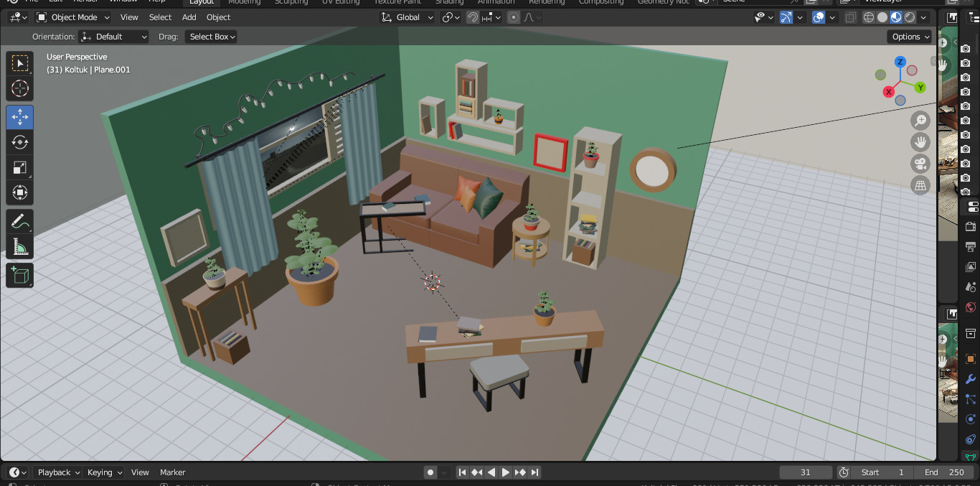Screen dimensions: 980x486
Task: Choose the Move tool in toolbar
Action: coord(20,118)
